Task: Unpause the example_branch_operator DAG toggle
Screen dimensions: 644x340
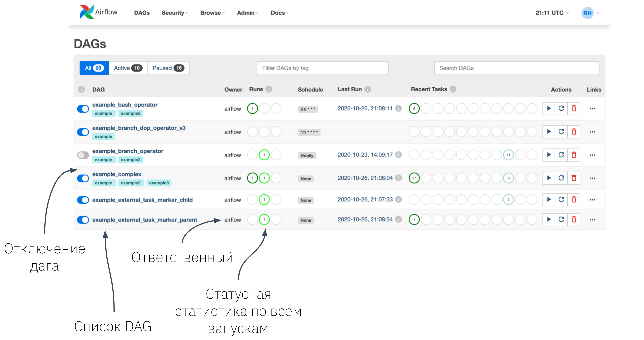Action: point(83,155)
